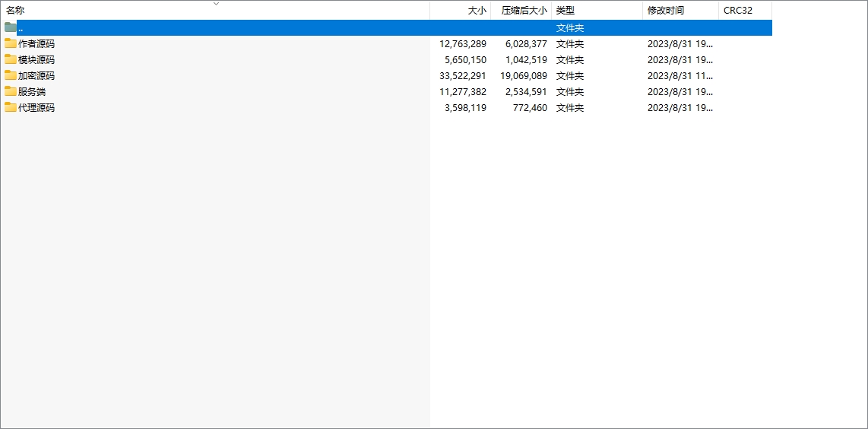Click compressed size 19,069,089
Screen dimensions: 868x429
[524, 76]
